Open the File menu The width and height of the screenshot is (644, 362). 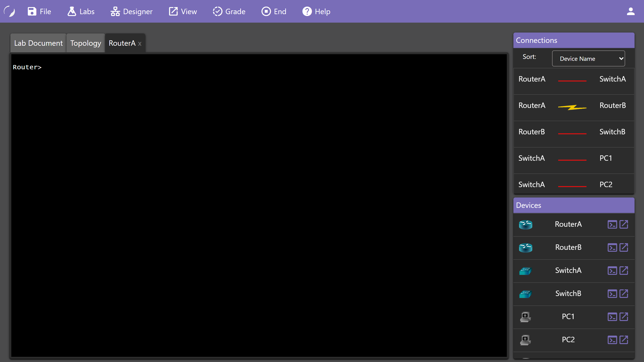pyautogui.click(x=39, y=12)
